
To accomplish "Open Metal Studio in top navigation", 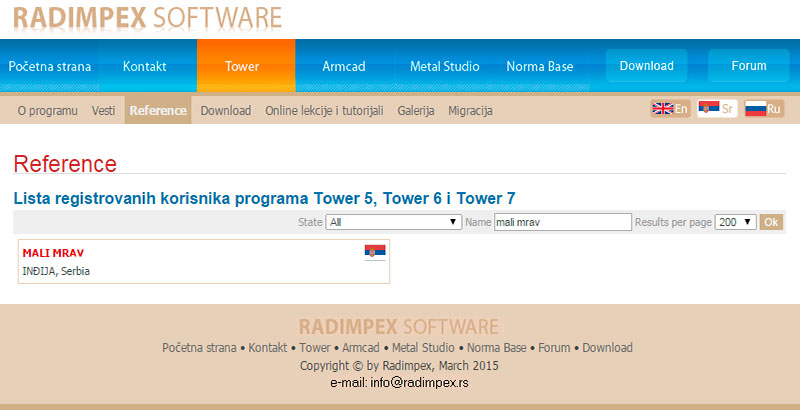I will (x=444, y=66).
